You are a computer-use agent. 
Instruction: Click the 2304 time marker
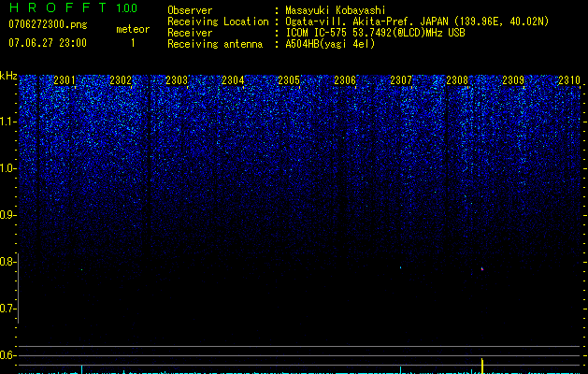[233, 80]
